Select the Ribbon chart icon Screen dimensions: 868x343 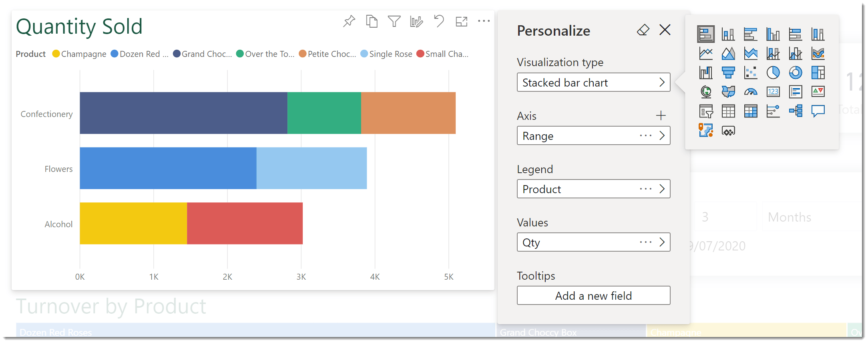[818, 53]
